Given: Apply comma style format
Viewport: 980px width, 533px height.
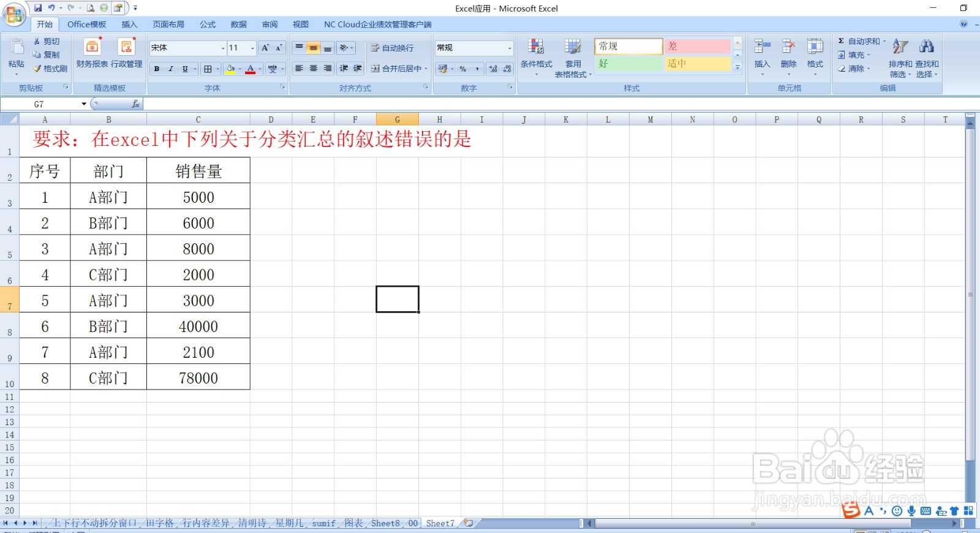Looking at the screenshot, I should pos(477,69).
